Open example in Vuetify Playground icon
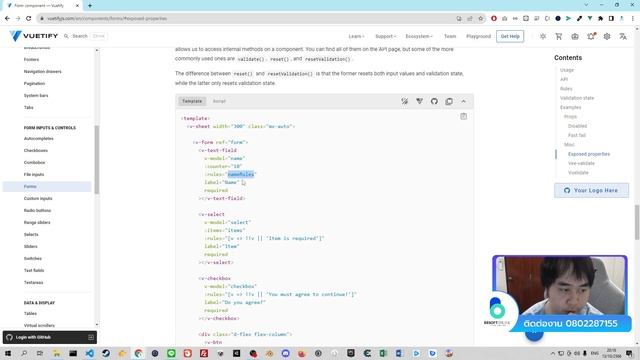640x360 pixels. pos(419,101)
